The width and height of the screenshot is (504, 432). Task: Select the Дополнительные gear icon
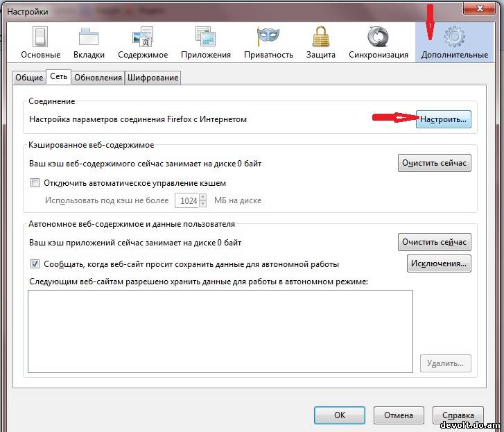[x=455, y=37]
